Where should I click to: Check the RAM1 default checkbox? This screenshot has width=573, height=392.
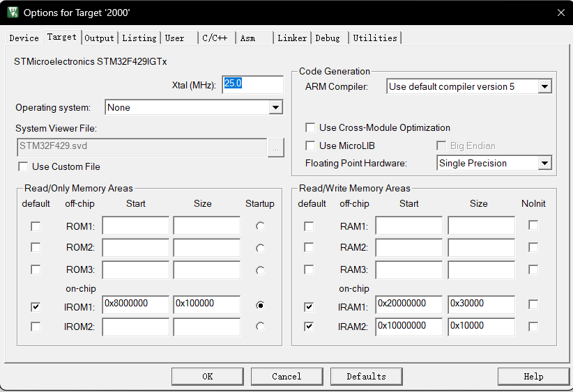(x=309, y=226)
